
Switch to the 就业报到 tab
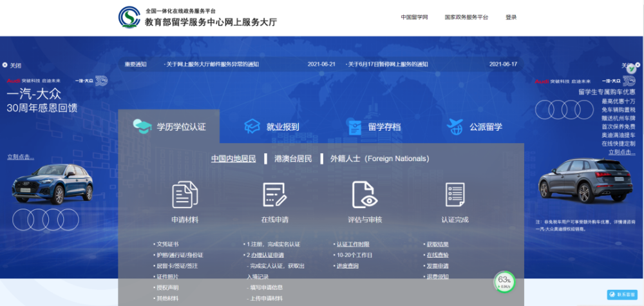pyautogui.click(x=271, y=127)
